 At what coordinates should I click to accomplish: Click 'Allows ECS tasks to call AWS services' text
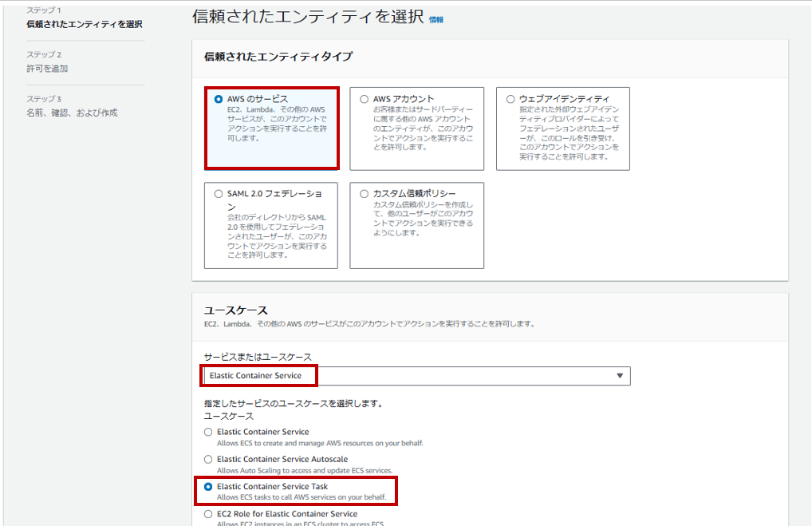tap(302, 497)
